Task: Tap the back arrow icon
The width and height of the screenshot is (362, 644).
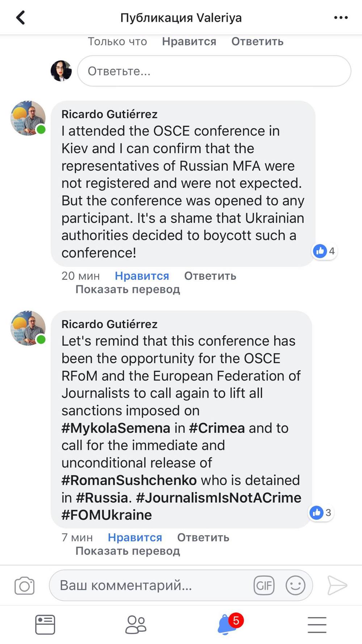Action: pyautogui.click(x=21, y=17)
